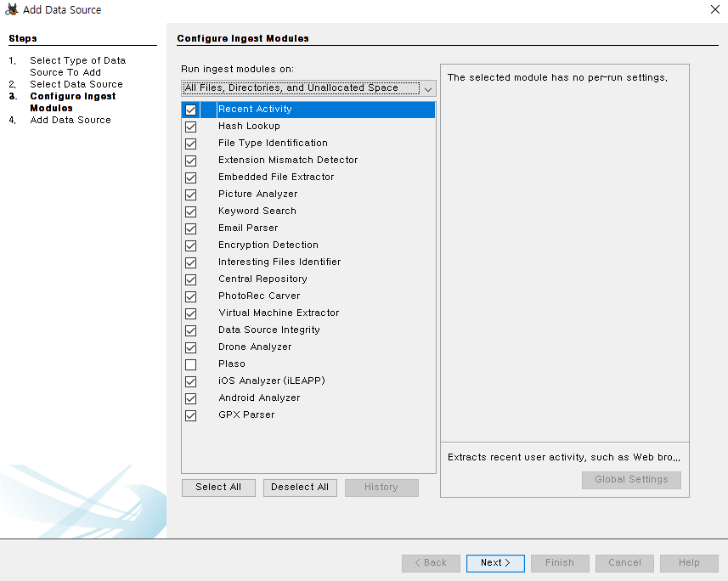Toggle the Hash Lookup checkbox

[191, 127]
